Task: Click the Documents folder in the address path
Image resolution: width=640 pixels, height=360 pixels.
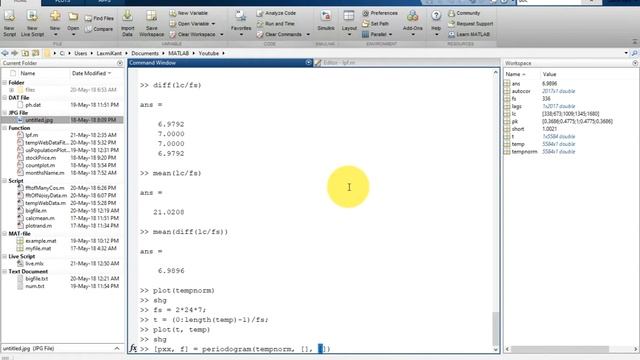Action: (145, 53)
